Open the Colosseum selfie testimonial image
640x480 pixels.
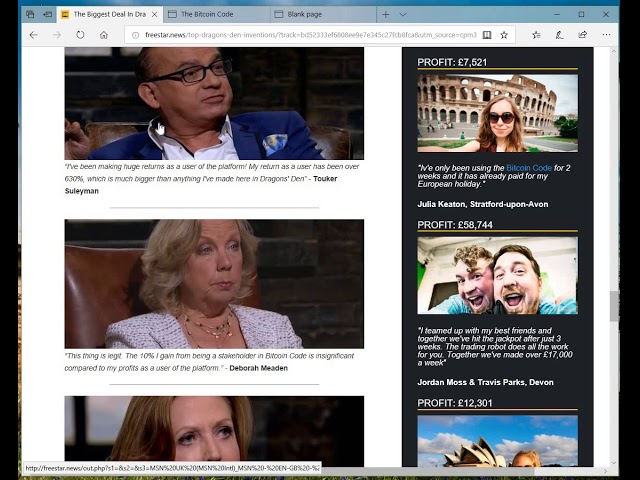(497, 113)
